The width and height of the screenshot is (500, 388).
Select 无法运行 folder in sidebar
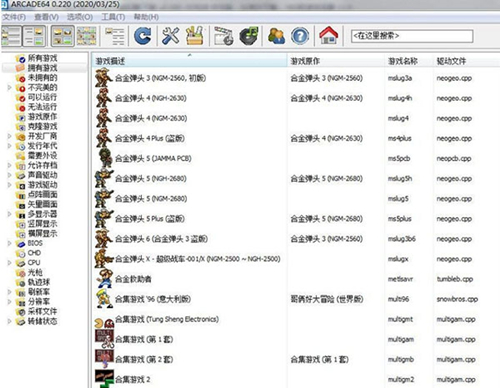[37, 107]
